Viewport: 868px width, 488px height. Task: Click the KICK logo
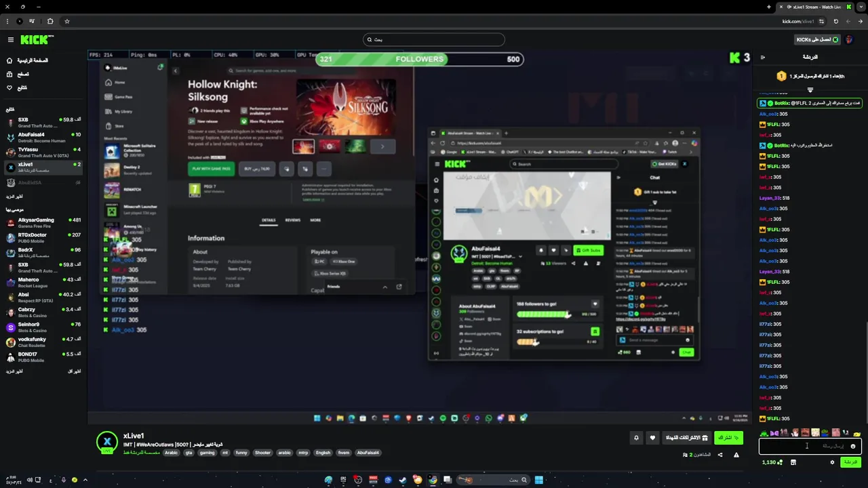click(x=36, y=40)
